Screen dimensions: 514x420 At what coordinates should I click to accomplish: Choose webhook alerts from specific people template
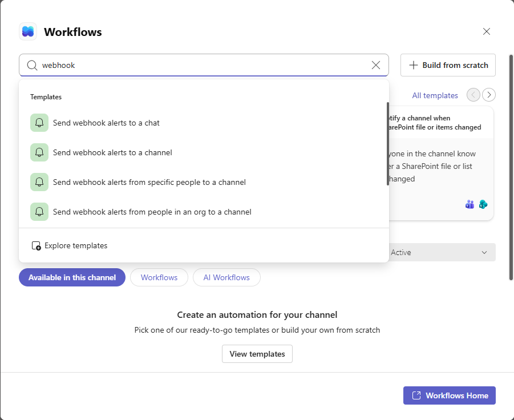(x=204, y=182)
